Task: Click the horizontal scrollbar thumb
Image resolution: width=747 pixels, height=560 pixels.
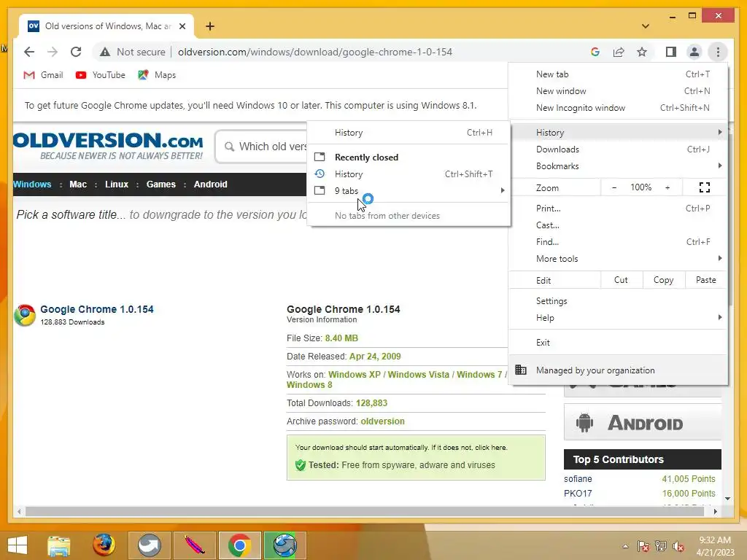Action: click(365, 511)
